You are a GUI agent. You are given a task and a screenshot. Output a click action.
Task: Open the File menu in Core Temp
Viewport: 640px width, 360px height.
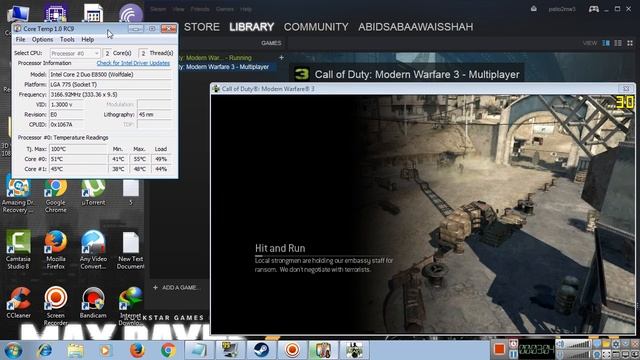tap(20, 40)
